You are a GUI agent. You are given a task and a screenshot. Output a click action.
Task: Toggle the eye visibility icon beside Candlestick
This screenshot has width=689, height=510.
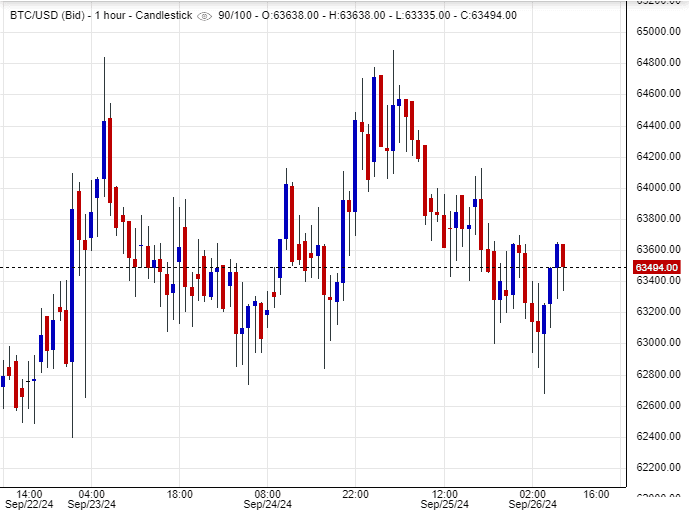(x=205, y=17)
